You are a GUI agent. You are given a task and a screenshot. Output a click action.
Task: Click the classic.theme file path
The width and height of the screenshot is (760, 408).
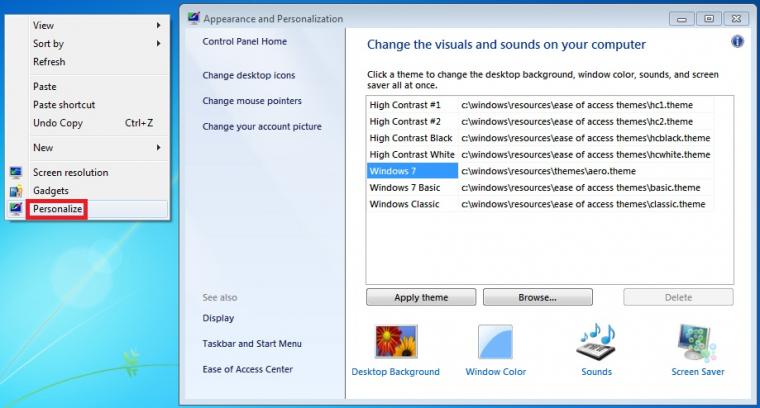[x=583, y=204]
